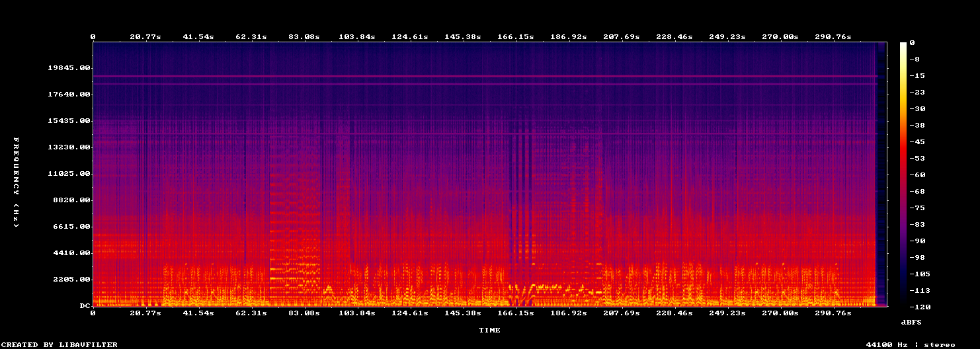Click the 62.31s label on the top time axis
980x349 pixels.
251,36
